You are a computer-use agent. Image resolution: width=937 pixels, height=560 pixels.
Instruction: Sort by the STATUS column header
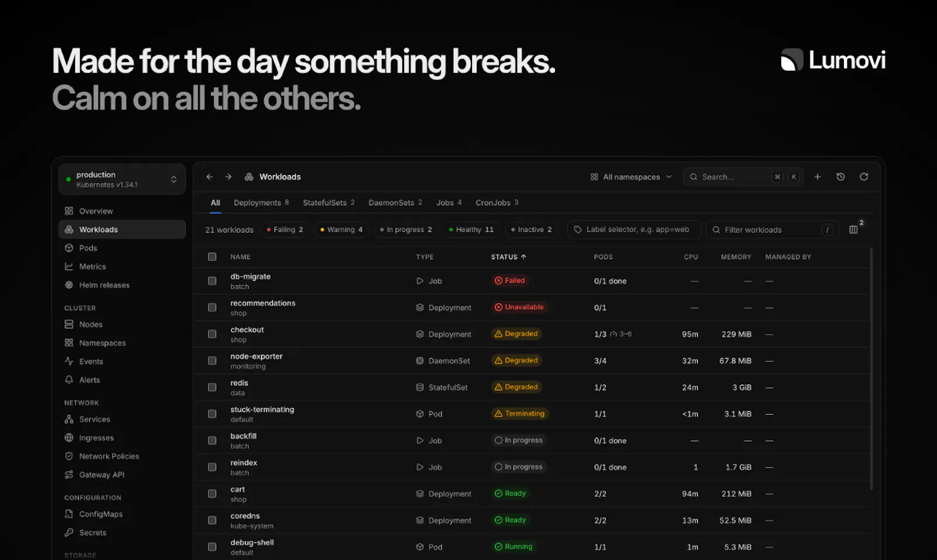point(508,257)
